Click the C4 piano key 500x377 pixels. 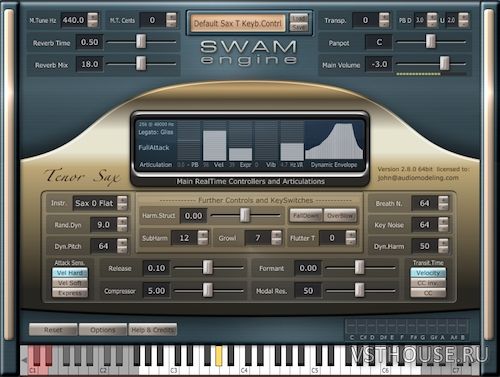[x=244, y=370]
